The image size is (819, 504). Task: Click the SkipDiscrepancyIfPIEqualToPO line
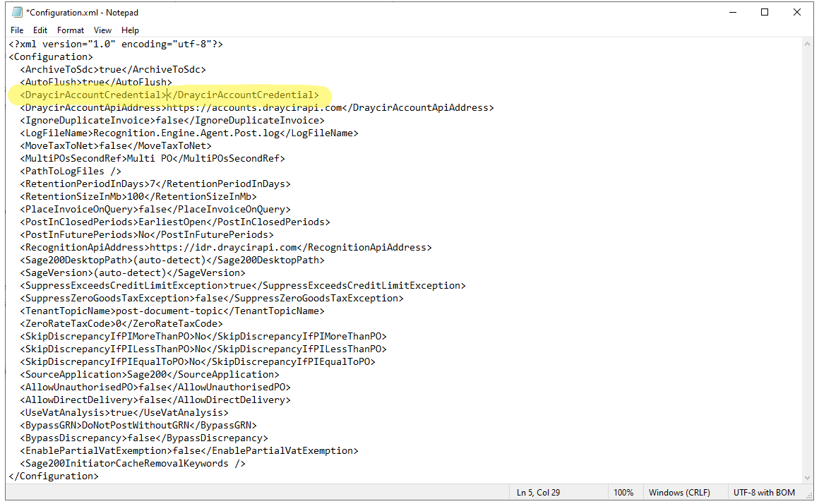point(198,362)
